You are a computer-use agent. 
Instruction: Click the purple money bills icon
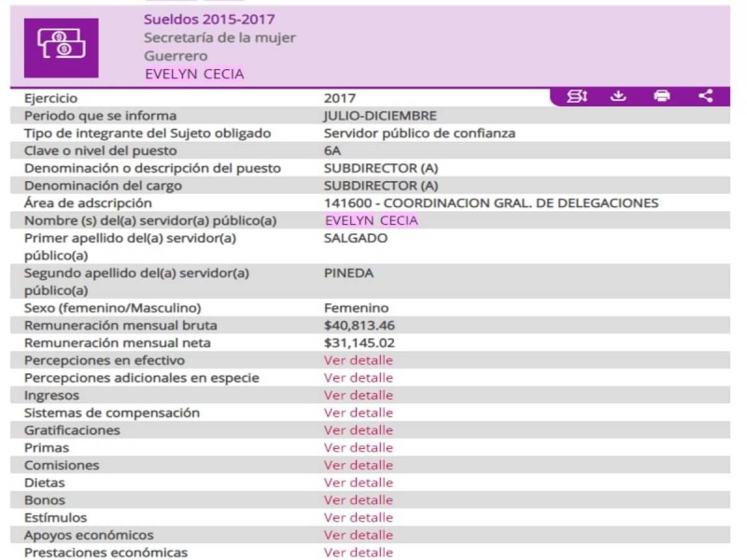pos(60,45)
